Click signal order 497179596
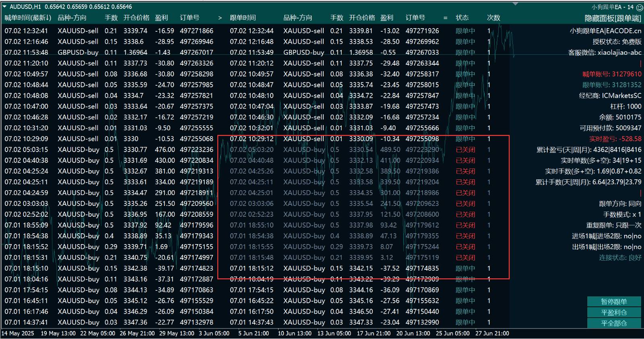Screen dimensions: 644x339 pyautogui.click(x=196, y=225)
